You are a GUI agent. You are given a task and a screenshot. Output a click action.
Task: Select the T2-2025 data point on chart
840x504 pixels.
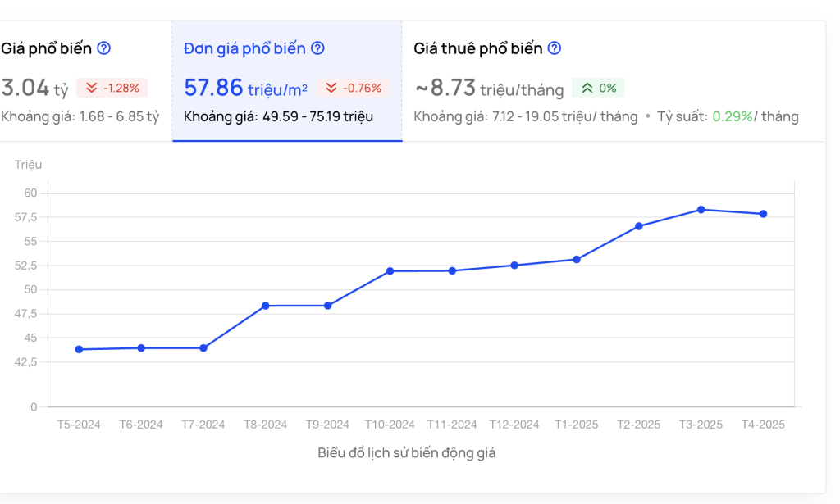tap(638, 226)
